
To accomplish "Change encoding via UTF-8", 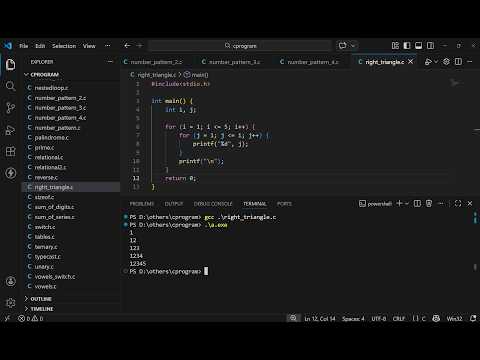I will click(379, 319).
